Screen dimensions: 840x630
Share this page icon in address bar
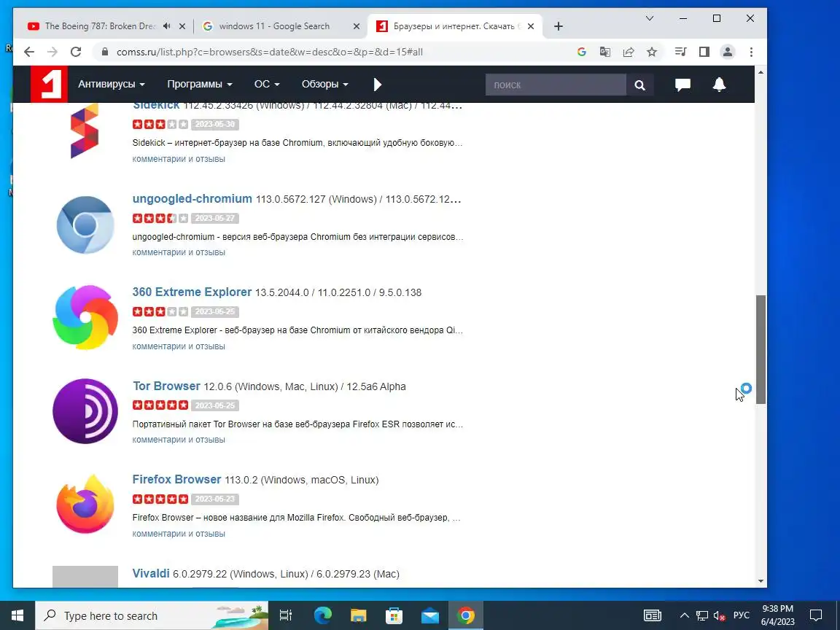[x=629, y=52]
